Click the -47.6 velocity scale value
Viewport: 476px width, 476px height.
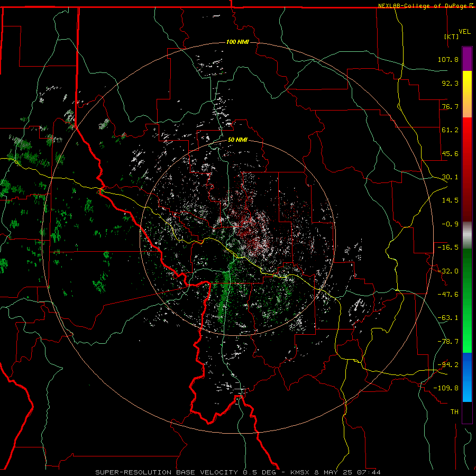(x=448, y=295)
